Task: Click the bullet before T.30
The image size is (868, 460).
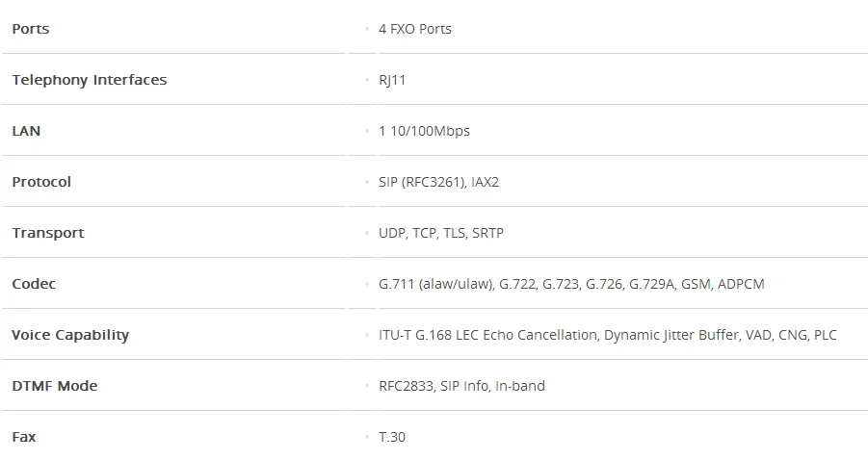Action: click(367, 437)
